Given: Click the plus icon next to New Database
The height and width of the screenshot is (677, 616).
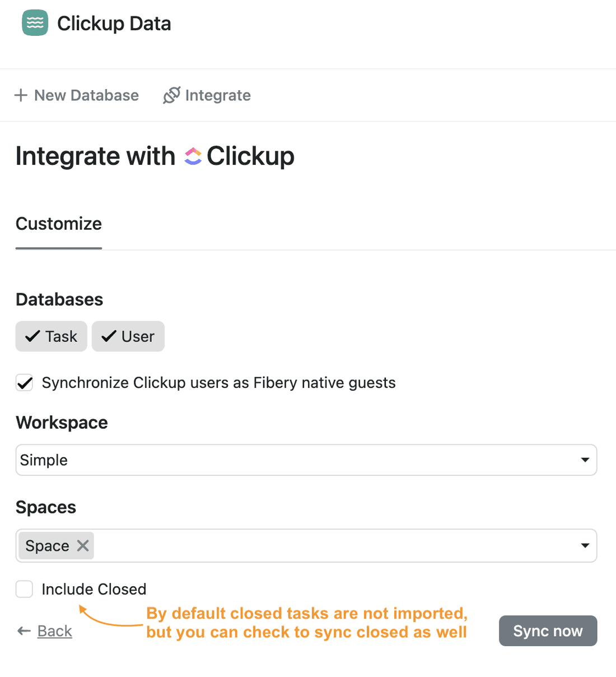Looking at the screenshot, I should [20, 95].
